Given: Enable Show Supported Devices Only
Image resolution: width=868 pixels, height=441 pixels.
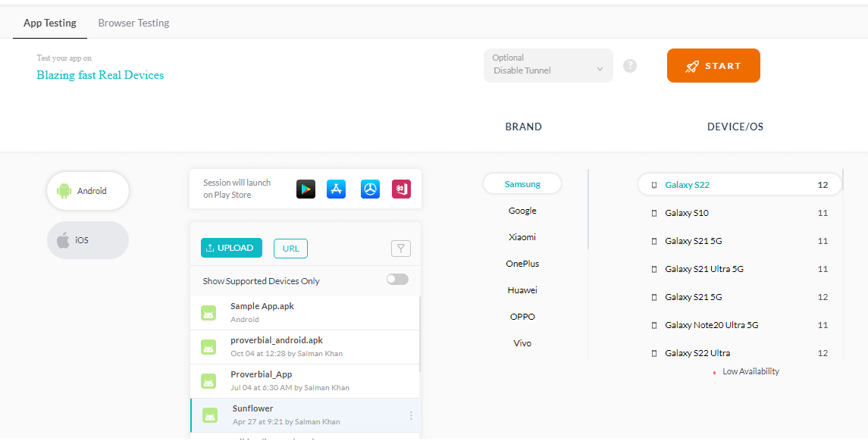Looking at the screenshot, I should (396, 279).
